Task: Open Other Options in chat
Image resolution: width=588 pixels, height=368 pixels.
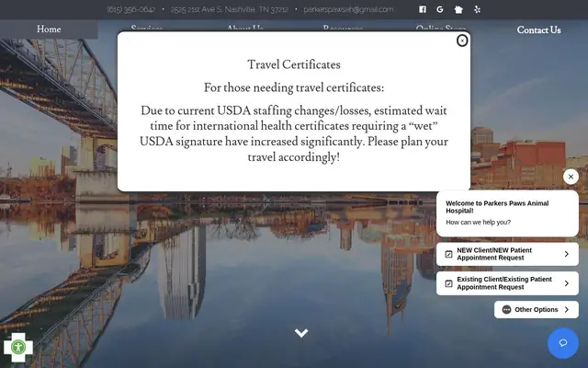Action: [x=537, y=309]
